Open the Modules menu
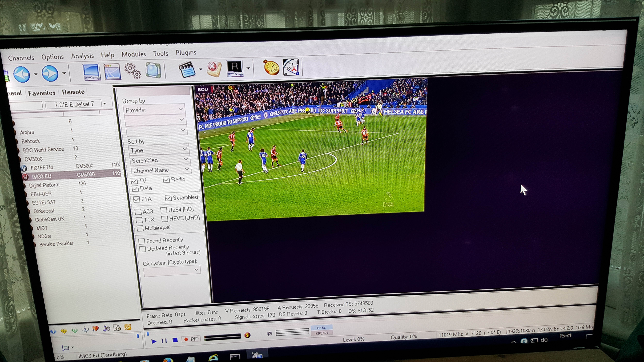This screenshot has width=644, height=362. 134,54
